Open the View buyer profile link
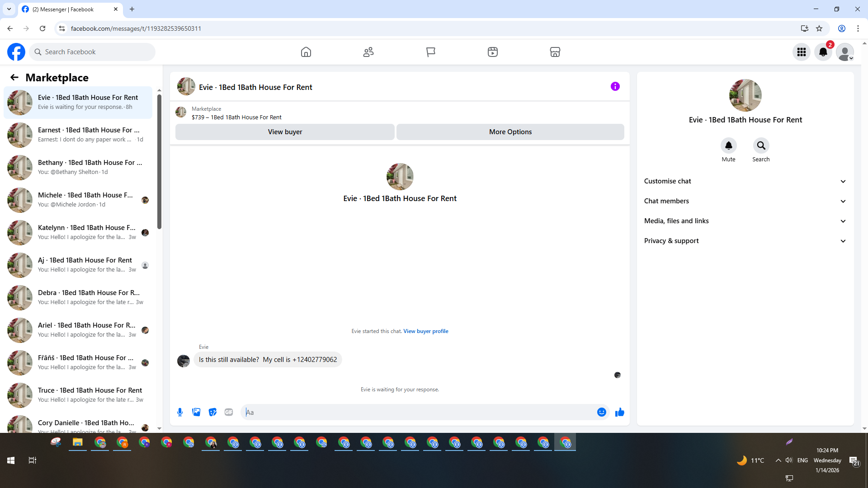This screenshot has height=488, width=868. click(x=425, y=331)
